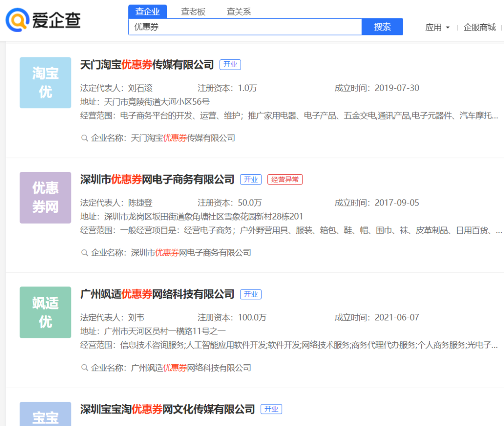
Task: Open 深圳市优惠券网电子商务有限公司 company page
Action: point(157,179)
